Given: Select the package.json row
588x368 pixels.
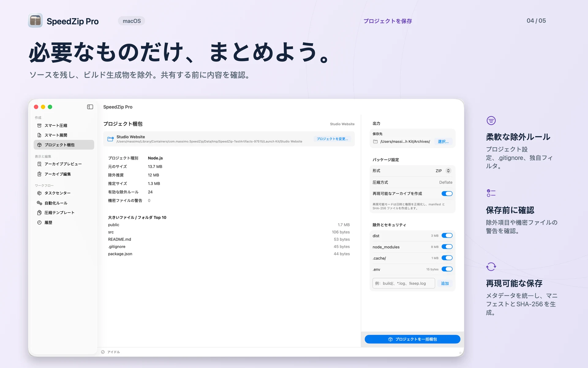Looking at the screenshot, I should 229,254.
